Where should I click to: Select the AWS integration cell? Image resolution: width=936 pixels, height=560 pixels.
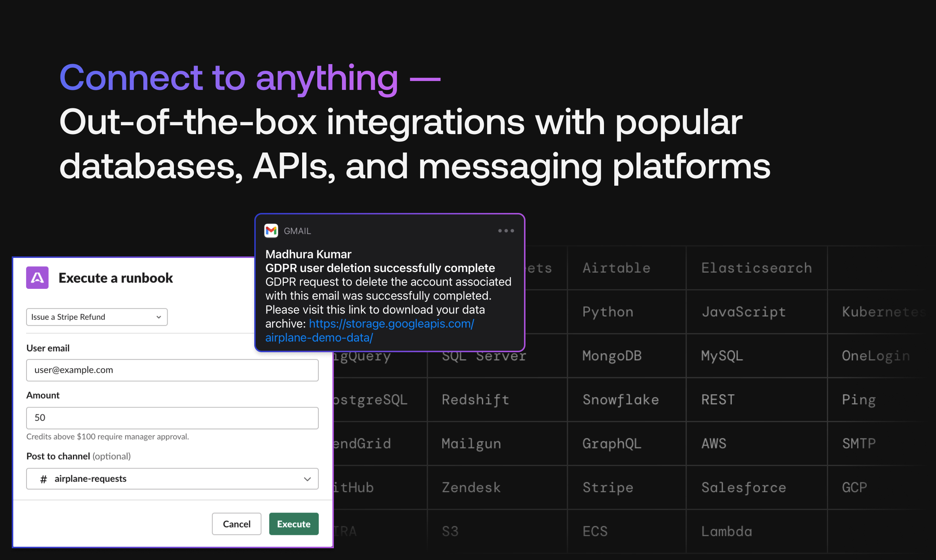(x=756, y=444)
